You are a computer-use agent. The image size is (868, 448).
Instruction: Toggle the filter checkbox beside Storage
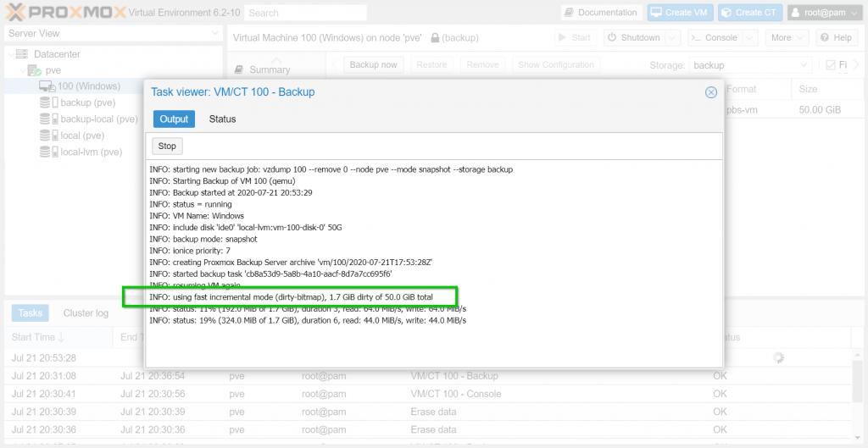click(x=831, y=65)
